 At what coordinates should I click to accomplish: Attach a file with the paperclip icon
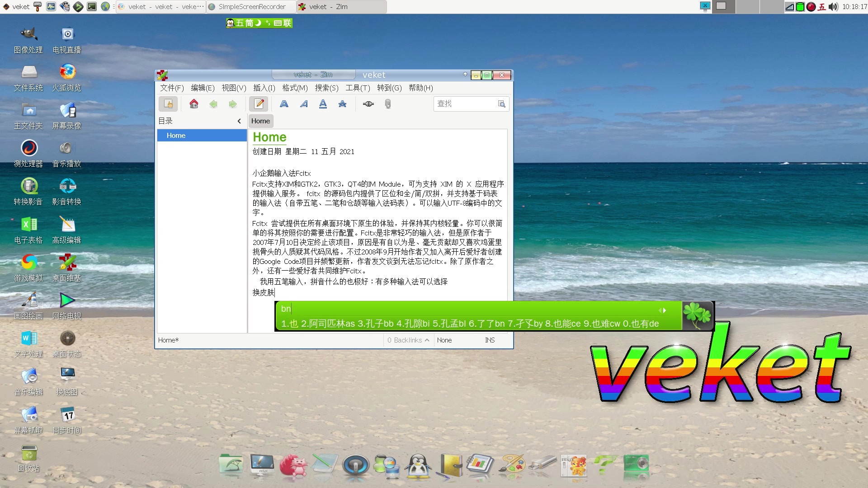[388, 104]
